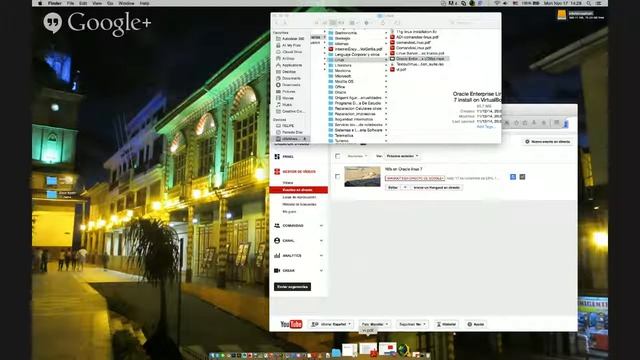Expand the CREAR section arrow
This screenshot has width=640, height=360.
click(321, 271)
